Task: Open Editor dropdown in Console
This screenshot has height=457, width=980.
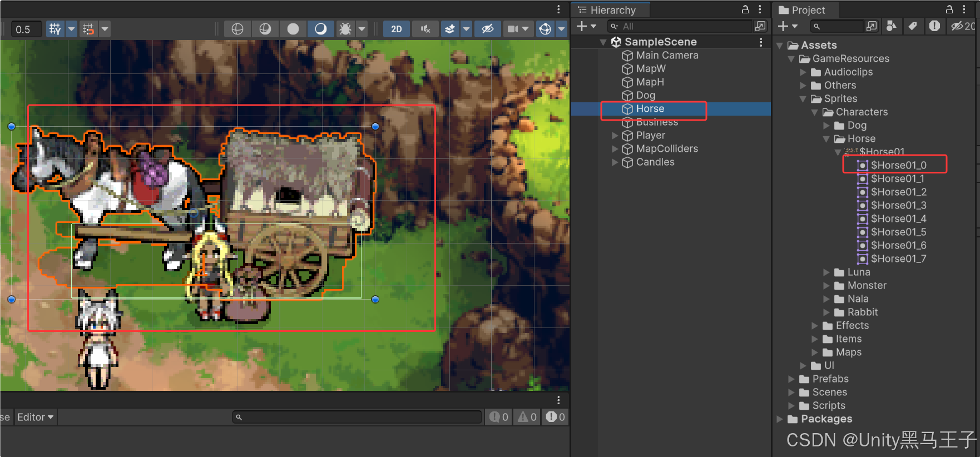Action: pyautogui.click(x=36, y=417)
